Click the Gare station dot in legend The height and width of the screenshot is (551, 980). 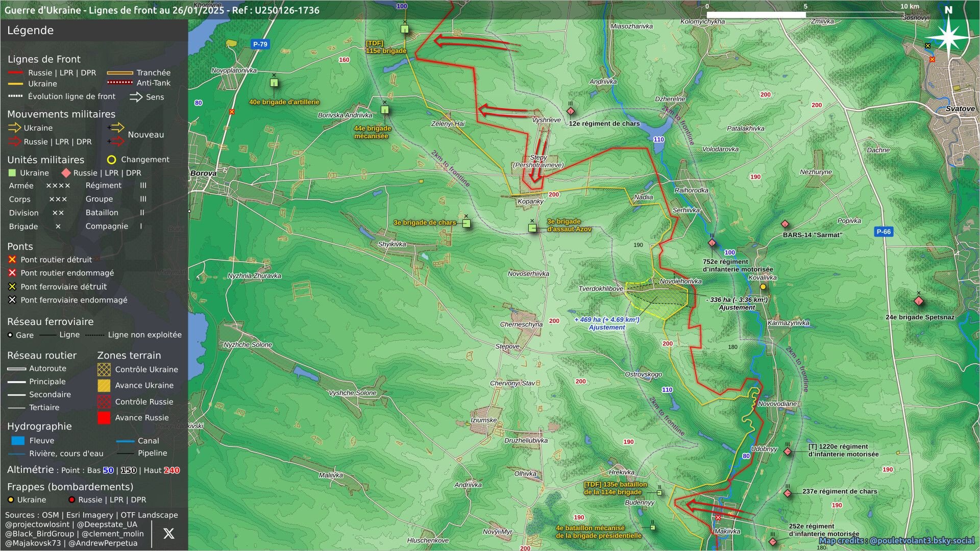tap(10, 335)
